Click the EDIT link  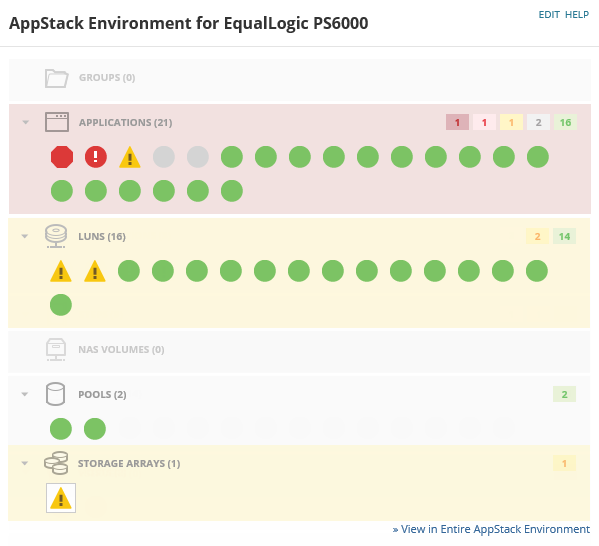coord(549,15)
